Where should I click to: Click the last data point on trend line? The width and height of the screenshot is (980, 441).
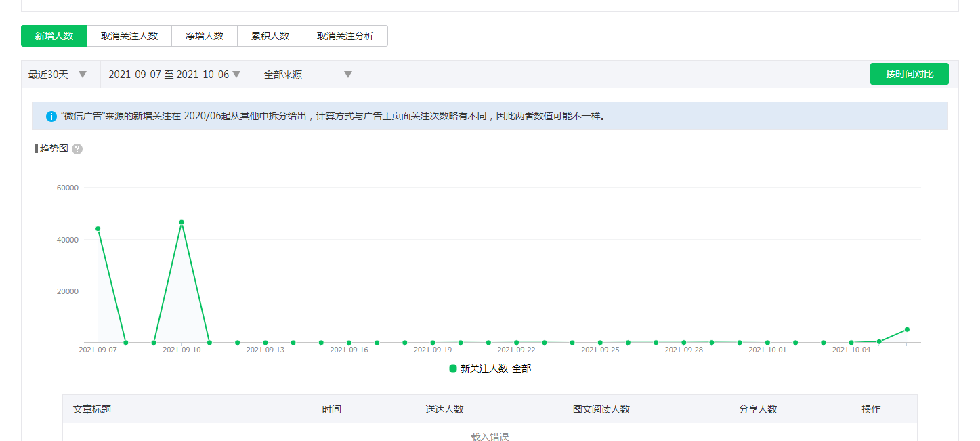coord(907,329)
